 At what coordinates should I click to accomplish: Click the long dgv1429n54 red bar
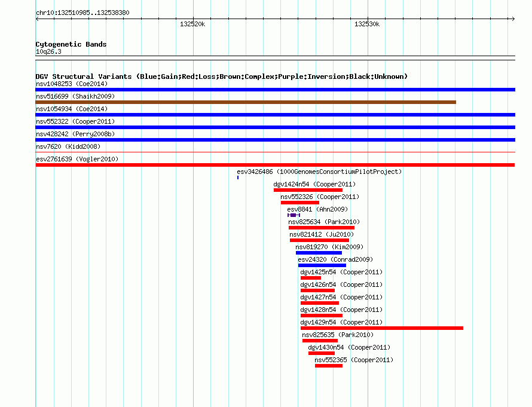click(x=382, y=328)
